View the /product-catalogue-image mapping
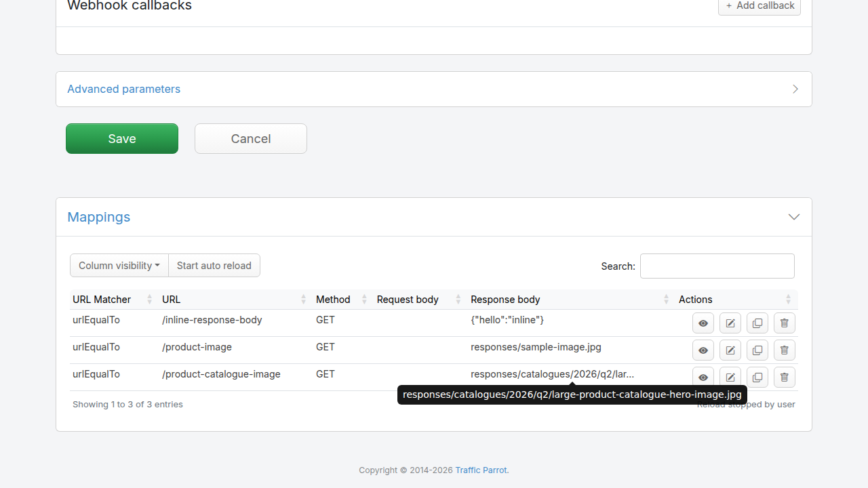This screenshot has width=868, height=488. click(x=703, y=378)
